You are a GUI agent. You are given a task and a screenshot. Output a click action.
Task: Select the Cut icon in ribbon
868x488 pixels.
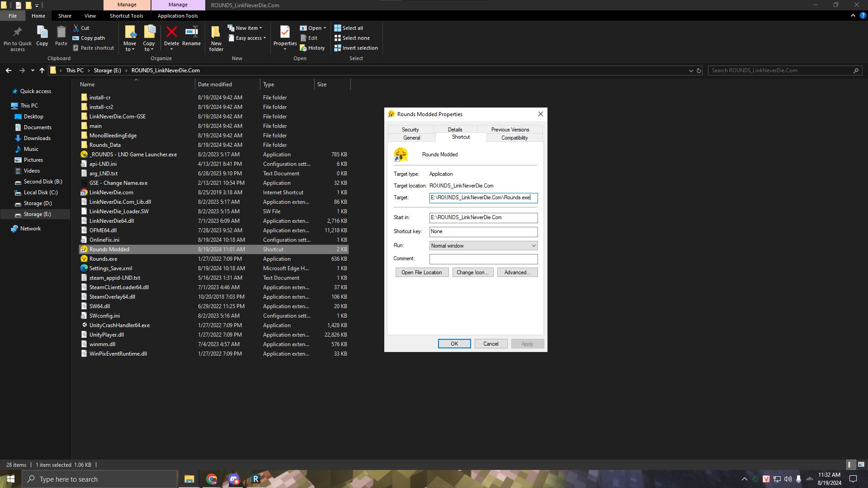tap(76, 28)
